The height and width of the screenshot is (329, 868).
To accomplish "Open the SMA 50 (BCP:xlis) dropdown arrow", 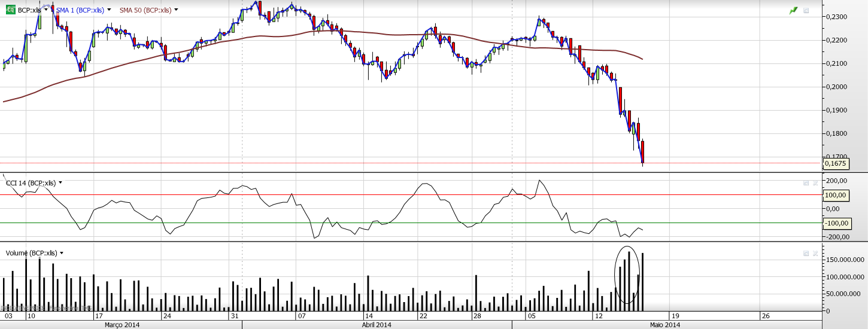I will [x=176, y=10].
